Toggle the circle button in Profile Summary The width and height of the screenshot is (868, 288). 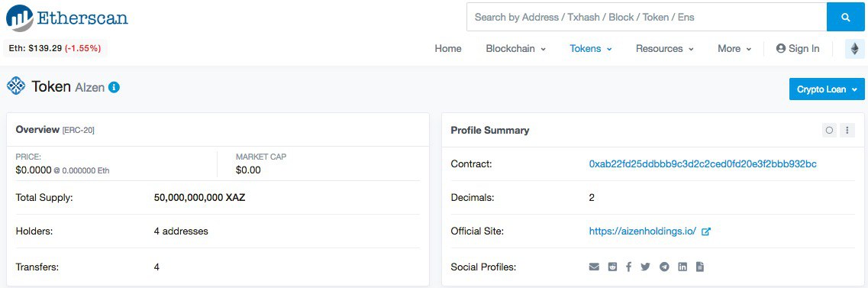[829, 130]
